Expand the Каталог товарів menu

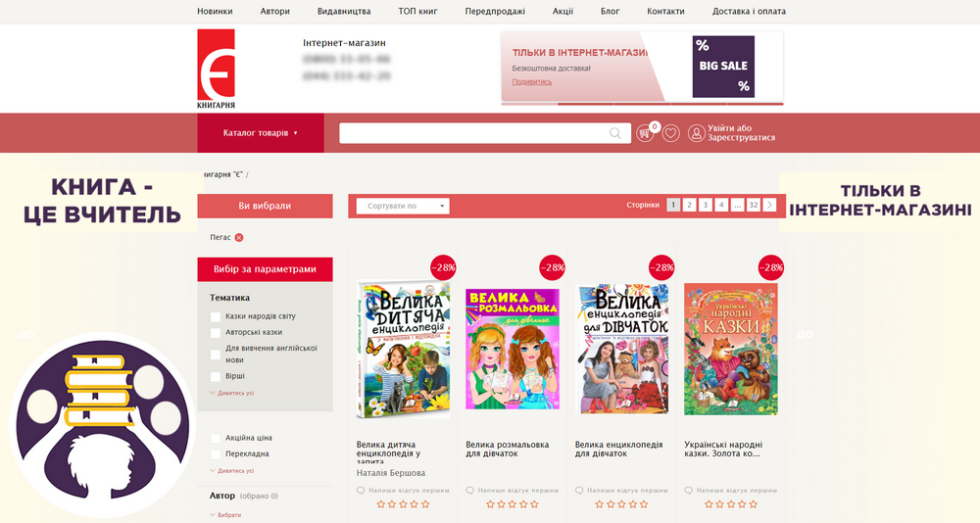pos(260,133)
